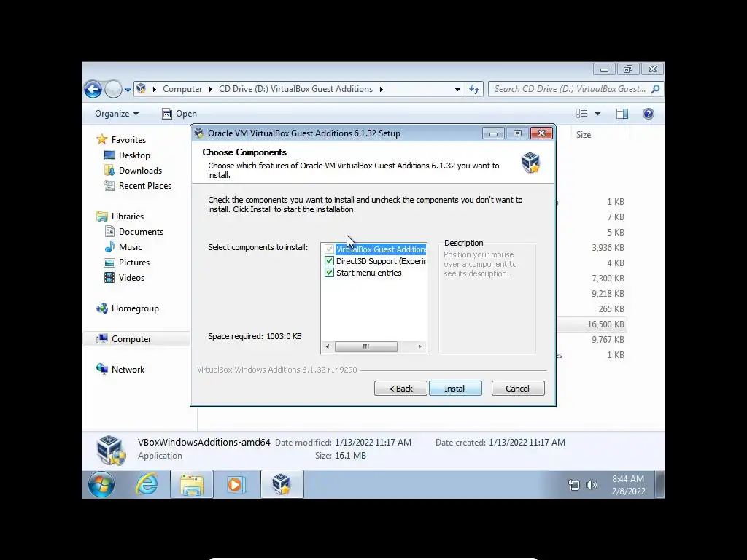Click the Explorer Help icon
747x560 pixels.
coord(649,114)
